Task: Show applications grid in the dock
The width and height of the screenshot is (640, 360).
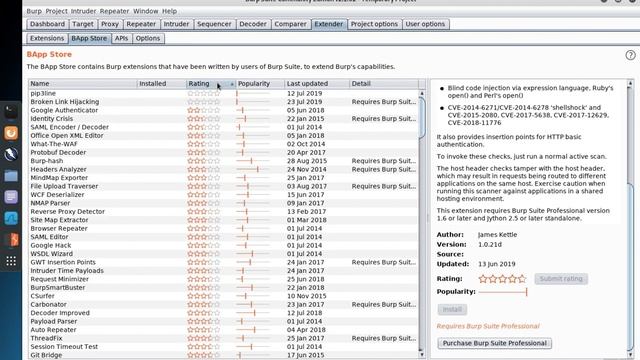Action: (x=11, y=261)
